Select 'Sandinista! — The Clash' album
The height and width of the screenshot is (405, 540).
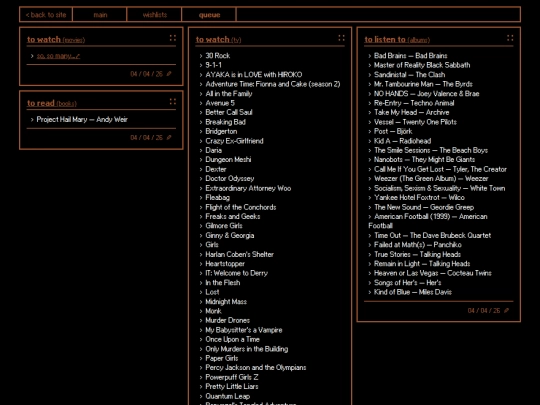click(409, 74)
